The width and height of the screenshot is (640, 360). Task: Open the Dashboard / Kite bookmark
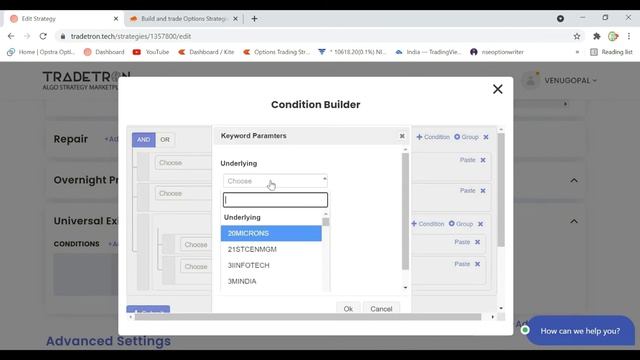coord(206,52)
